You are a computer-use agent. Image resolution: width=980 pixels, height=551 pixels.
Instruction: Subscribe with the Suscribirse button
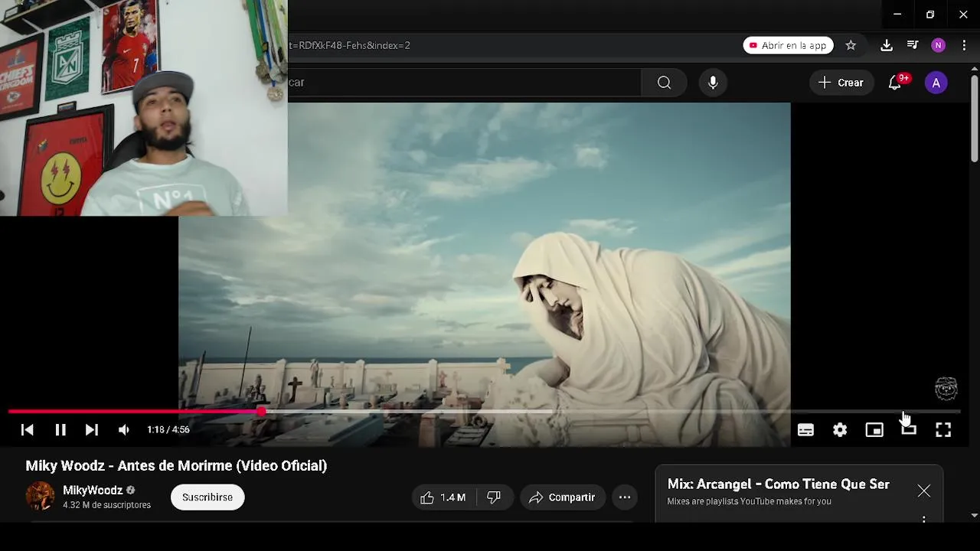(x=207, y=497)
